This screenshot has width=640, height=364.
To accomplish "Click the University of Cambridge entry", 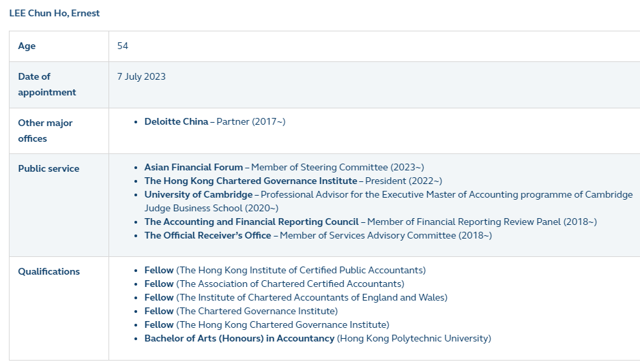I will click(389, 201).
